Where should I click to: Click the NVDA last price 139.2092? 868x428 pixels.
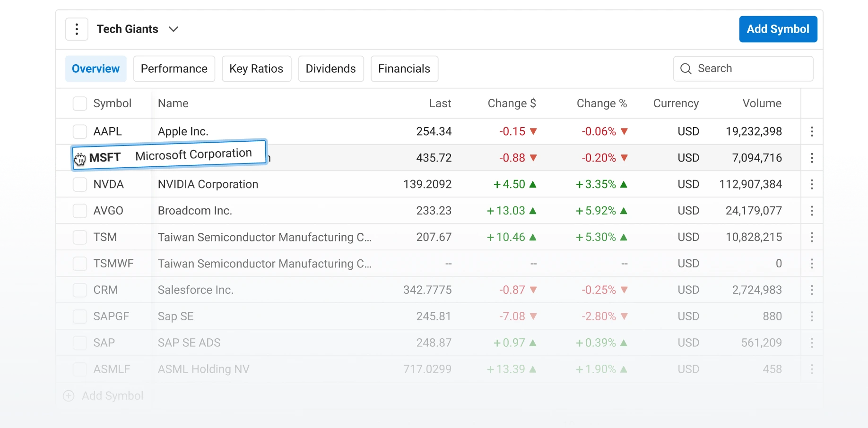tap(427, 184)
